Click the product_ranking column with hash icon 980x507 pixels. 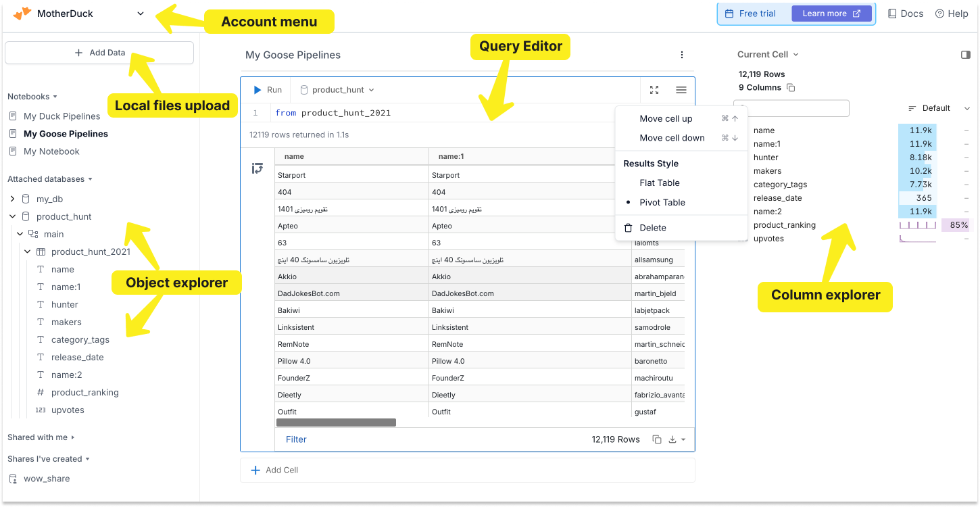(84, 392)
